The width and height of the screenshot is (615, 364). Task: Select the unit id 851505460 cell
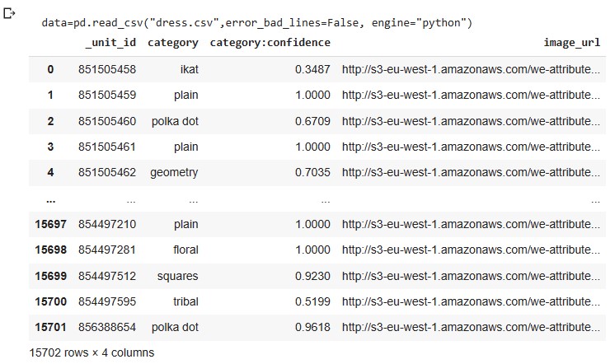(x=107, y=121)
